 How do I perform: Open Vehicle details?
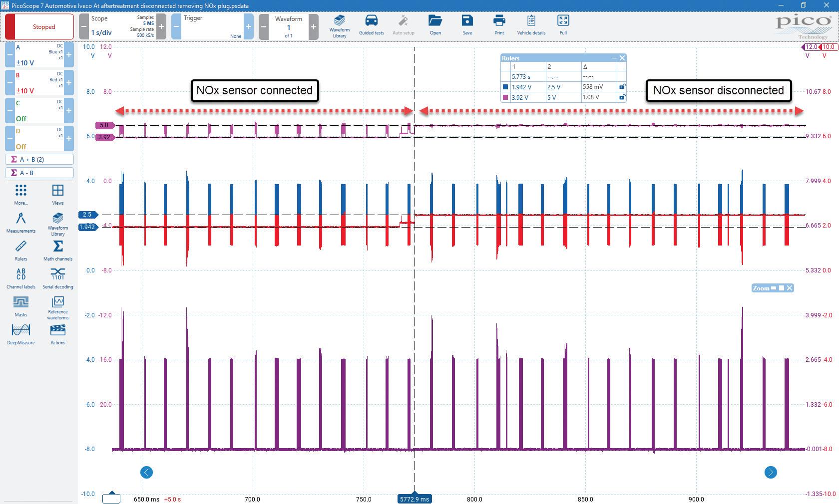[531, 25]
